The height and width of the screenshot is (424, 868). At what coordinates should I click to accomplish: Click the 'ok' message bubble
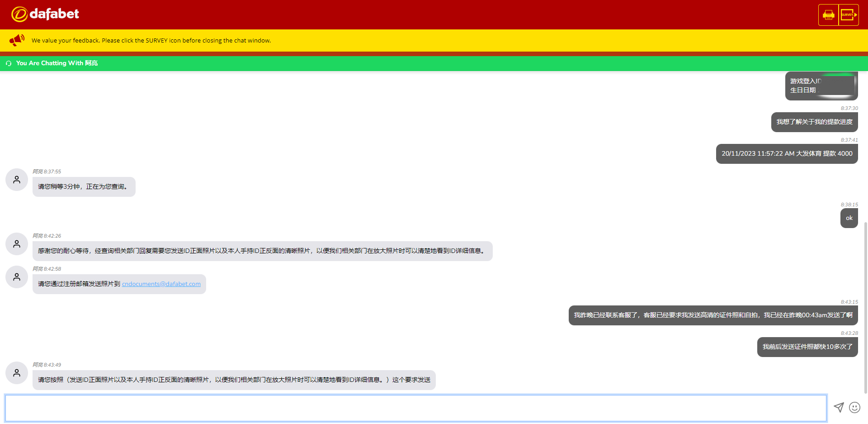pyautogui.click(x=849, y=218)
